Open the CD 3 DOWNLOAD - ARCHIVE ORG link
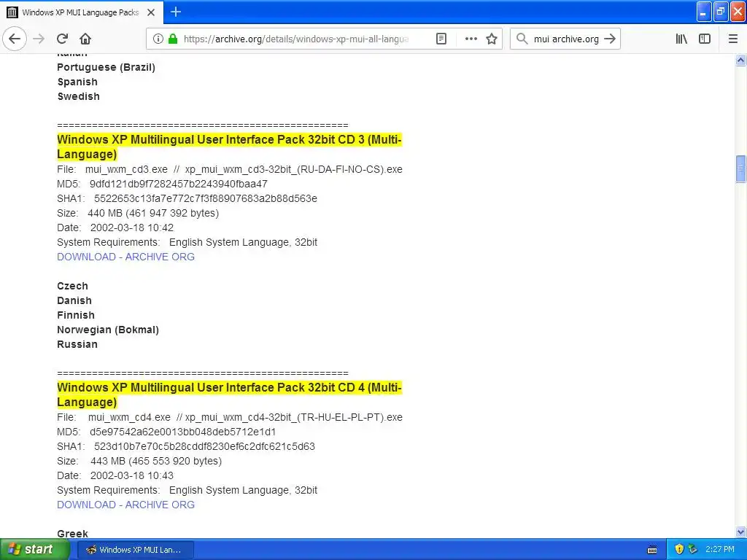Image resolution: width=747 pixels, height=560 pixels. [x=125, y=257]
